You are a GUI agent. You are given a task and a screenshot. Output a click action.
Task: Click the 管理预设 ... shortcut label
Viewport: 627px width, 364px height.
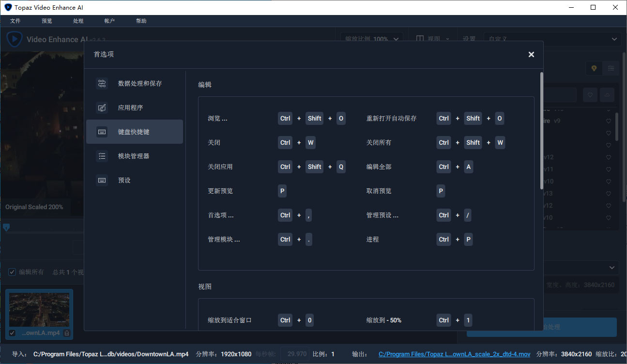pyautogui.click(x=382, y=215)
